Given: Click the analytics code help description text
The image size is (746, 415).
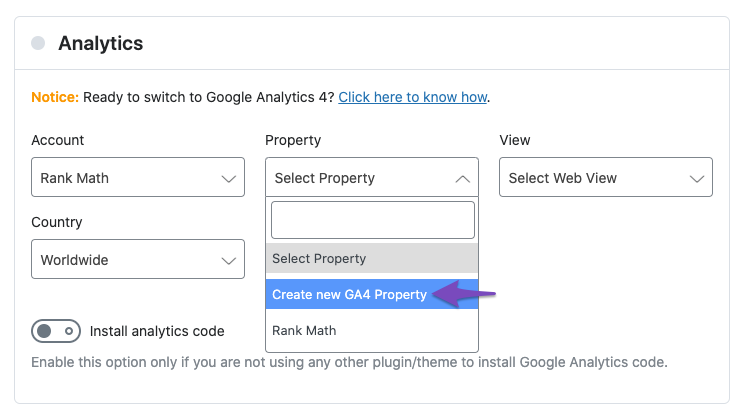Looking at the screenshot, I should (x=349, y=362).
